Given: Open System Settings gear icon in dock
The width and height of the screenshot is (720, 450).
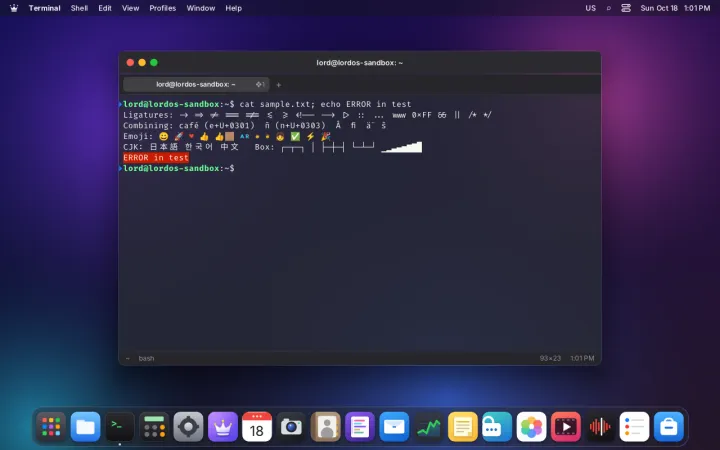Looking at the screenshot, I should (x=188, y=427).
